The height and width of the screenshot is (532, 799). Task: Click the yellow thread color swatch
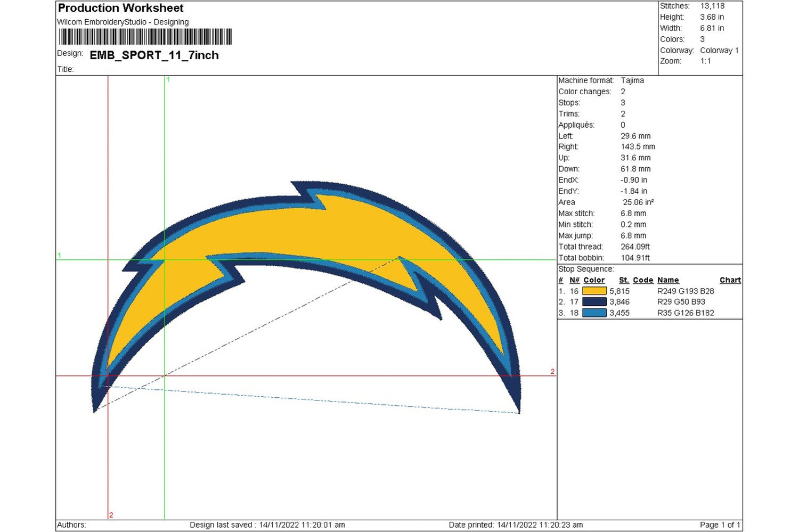tap(595, 291)
